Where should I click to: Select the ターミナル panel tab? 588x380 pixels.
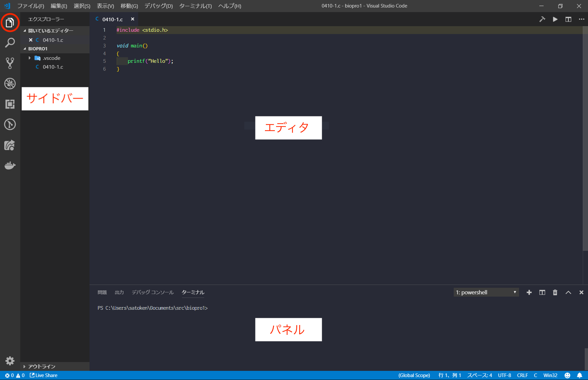pos(193,292)
